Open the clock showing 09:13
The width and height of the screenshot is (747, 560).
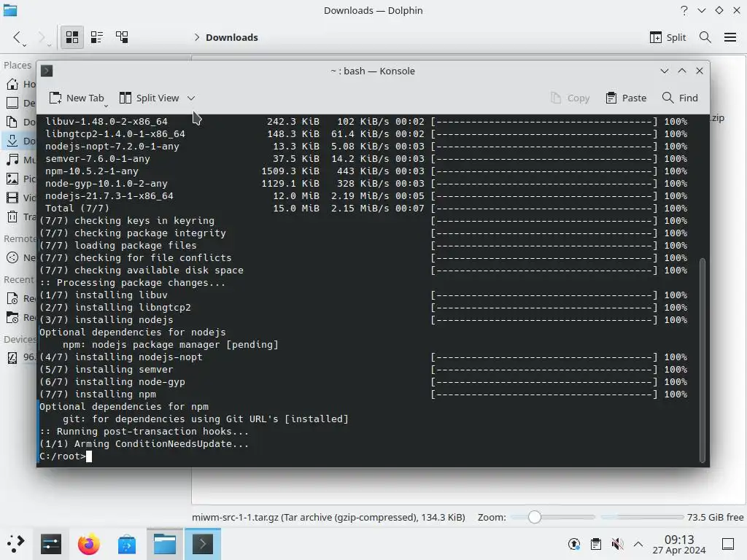click(x=679, y=544)
